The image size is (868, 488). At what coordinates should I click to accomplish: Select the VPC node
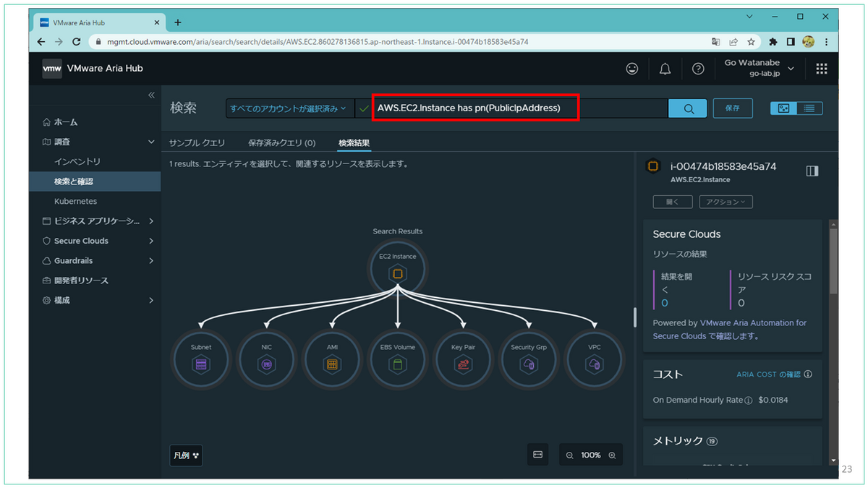point(595,359)
